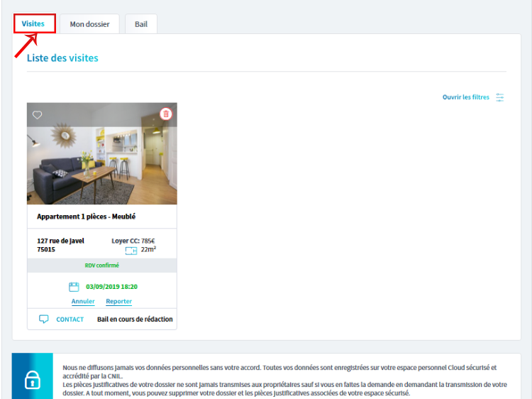The image size is (532, 399).
Task: Click Bail en cours de rédaction text
Action: 135,319
